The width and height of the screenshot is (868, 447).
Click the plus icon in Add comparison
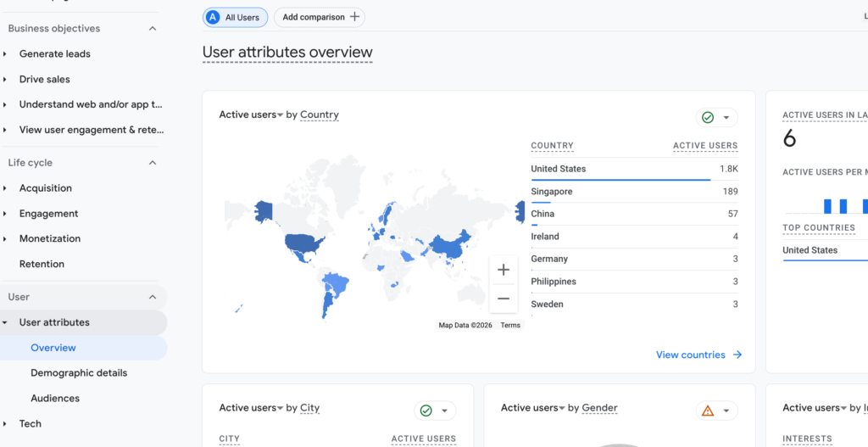(354, 17)
